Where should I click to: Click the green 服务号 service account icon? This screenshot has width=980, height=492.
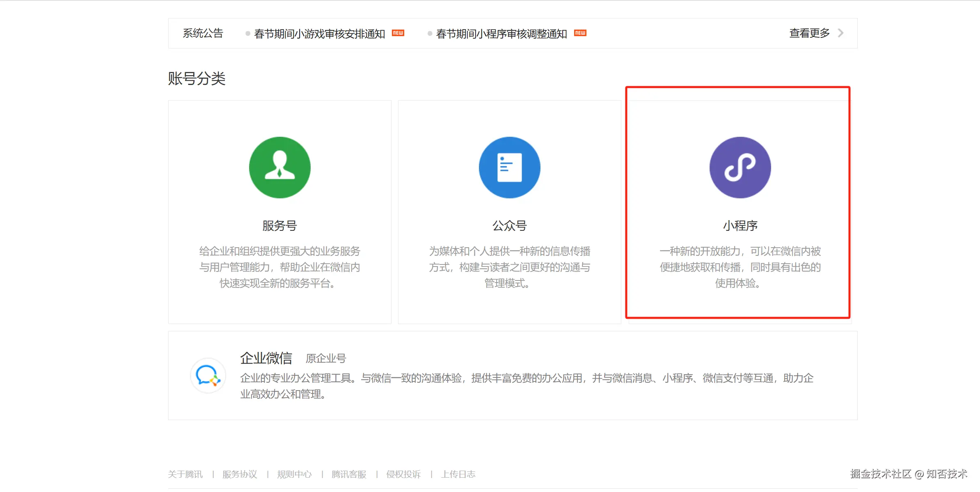point(279,168)
